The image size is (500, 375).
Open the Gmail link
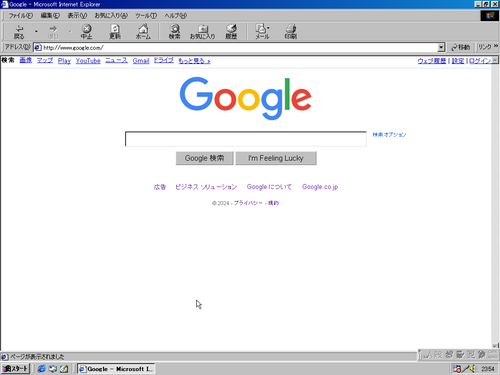141,61
